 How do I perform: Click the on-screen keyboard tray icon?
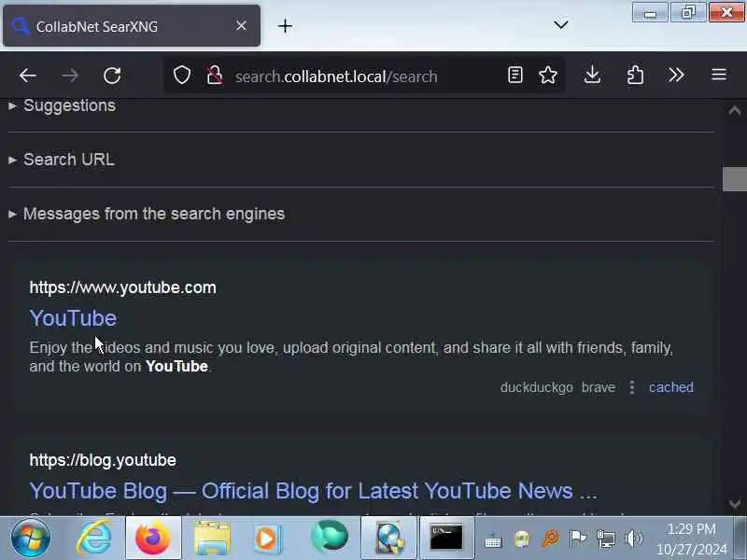pyautogui.click(x=493, y=541)
